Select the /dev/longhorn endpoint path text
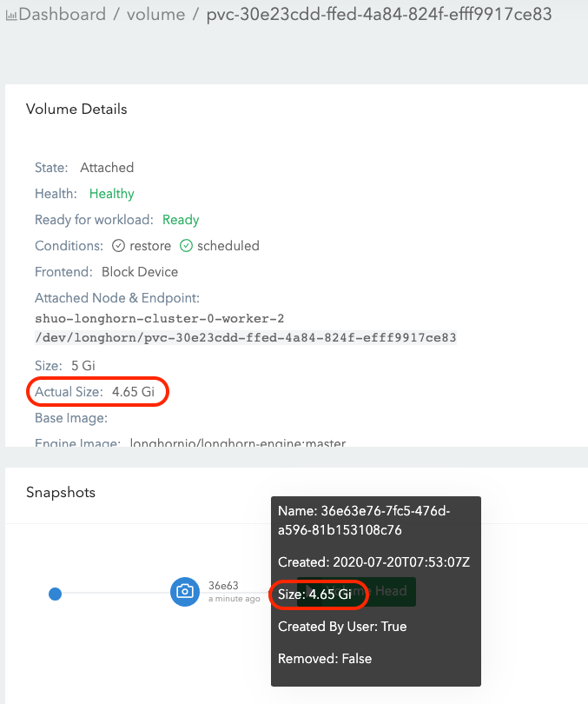The width and height of the screenshot is (588, 704). click(x=246, y=337)
